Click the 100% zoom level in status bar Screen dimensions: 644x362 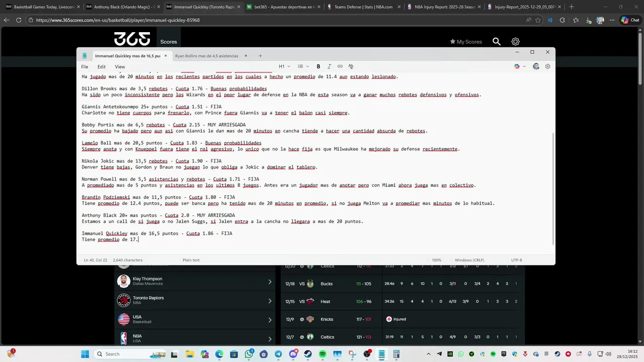click(436, 260)
